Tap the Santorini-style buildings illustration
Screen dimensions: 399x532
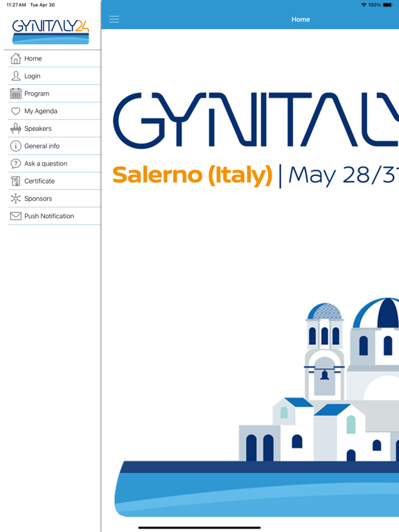point(319,380)
